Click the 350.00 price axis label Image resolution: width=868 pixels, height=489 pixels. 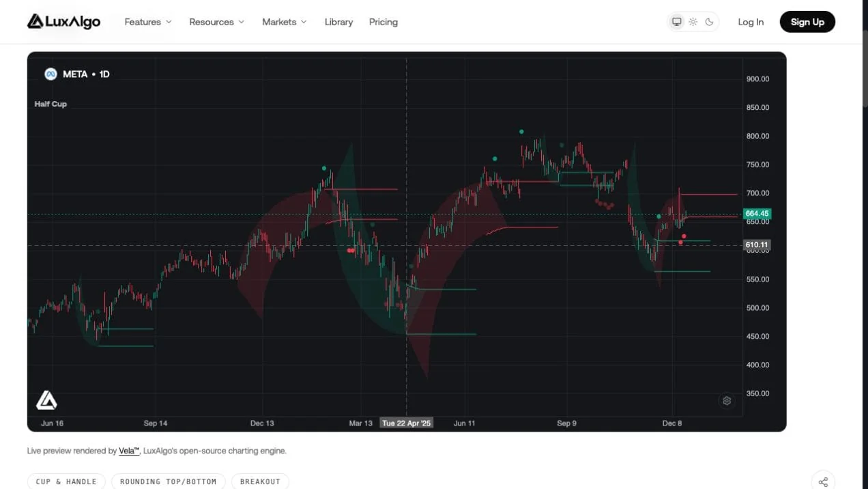[x=757, y=394]
